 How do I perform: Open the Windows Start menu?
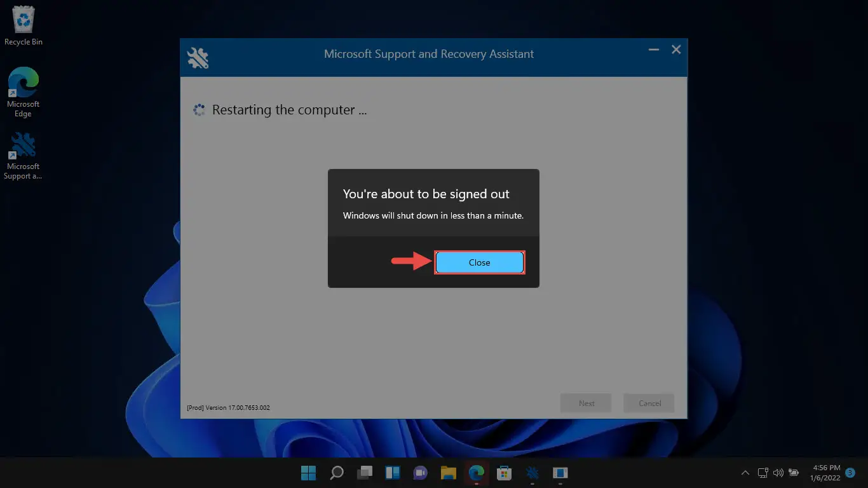click(308, 473)
